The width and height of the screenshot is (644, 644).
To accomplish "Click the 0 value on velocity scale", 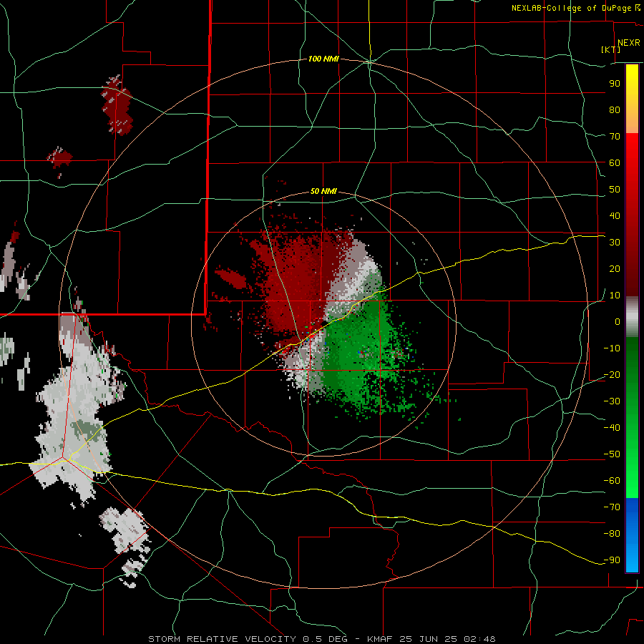I will pyautogui.click(x=618, y=322).
